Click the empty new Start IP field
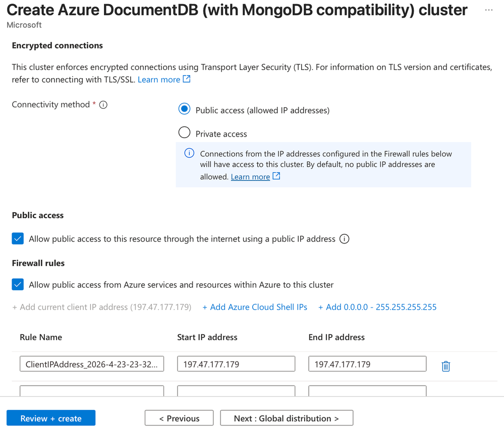Screen dimensions: 504x433 (x=236, y=391)
